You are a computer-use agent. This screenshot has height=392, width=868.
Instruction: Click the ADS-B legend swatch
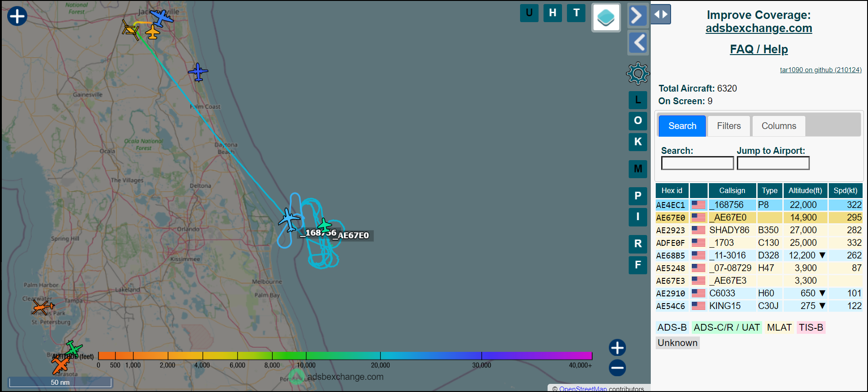coord(672,327)
